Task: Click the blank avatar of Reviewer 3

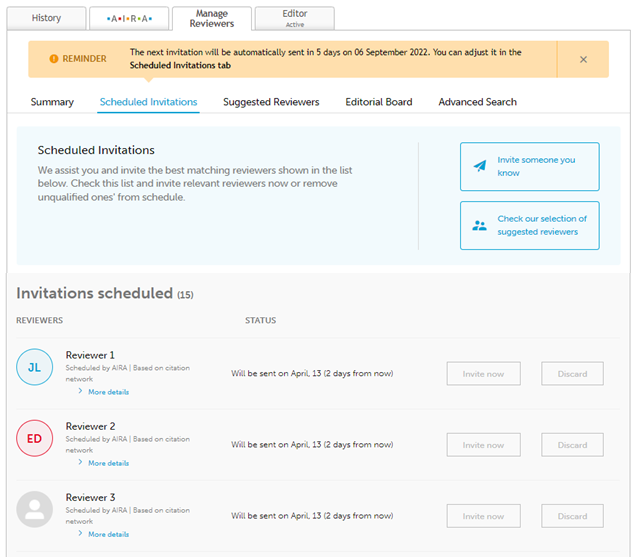Action: 34,509
